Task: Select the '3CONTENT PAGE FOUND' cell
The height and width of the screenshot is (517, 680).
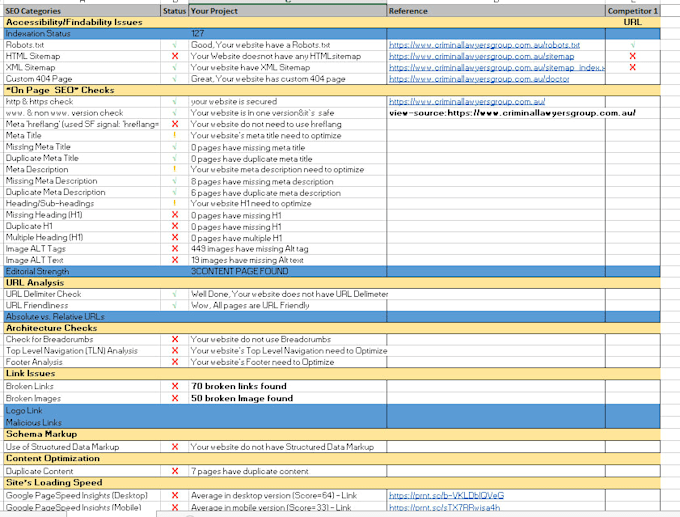Action: tap(288, 271)
